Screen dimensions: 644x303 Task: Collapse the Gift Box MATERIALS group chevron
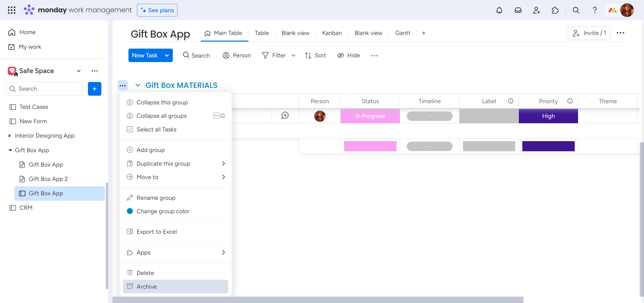[x=137, y=85]
